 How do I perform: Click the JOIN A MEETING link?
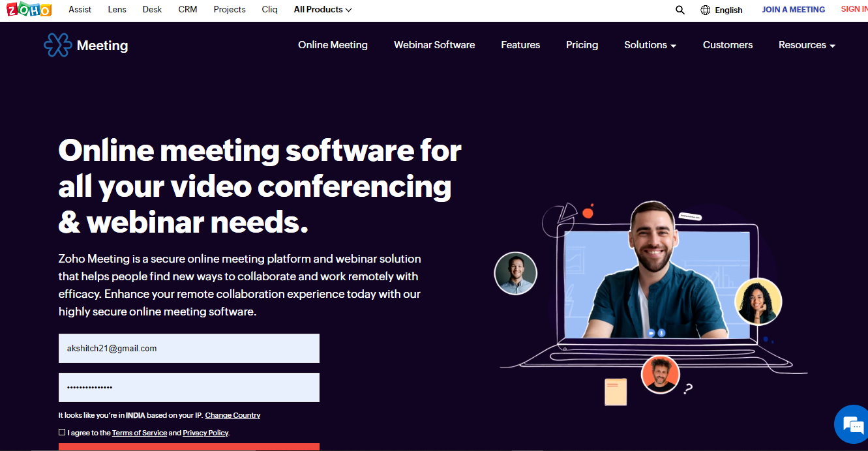pyautogui.click(x=793, y=10)
